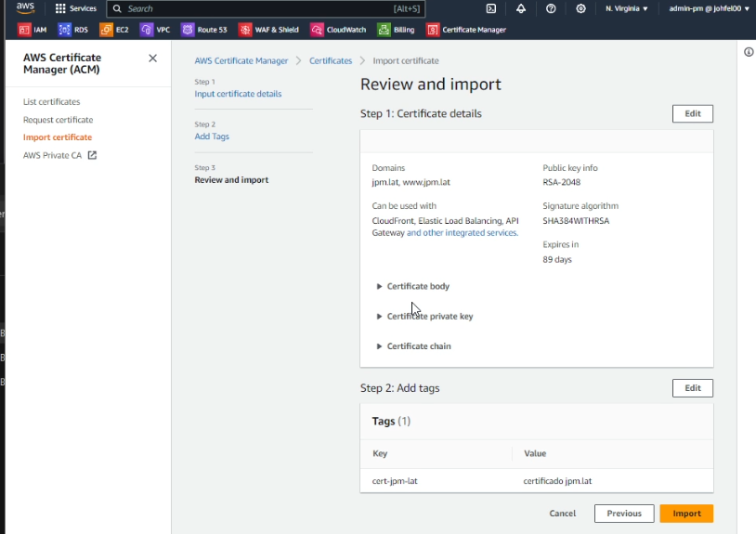Screen dimensions: 756x534
Task: Open the RDS shortcut icon
Action: coord(64,30)
